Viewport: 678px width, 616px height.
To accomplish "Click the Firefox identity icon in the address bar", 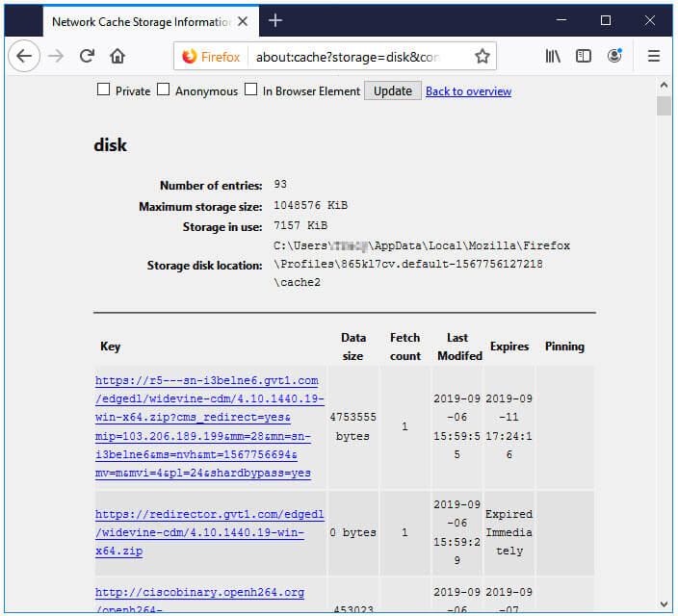I will 211,57.
